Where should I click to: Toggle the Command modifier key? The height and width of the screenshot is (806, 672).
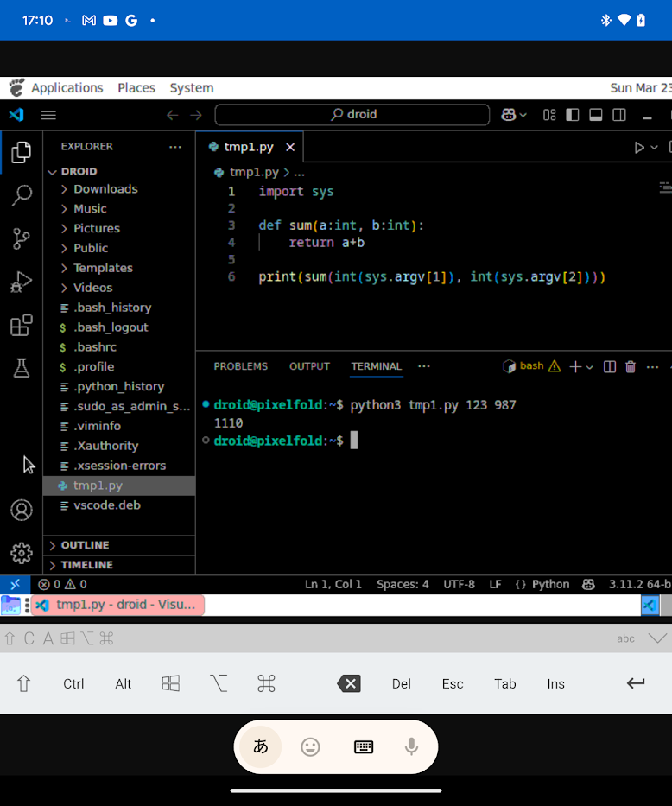click(266, 683)
